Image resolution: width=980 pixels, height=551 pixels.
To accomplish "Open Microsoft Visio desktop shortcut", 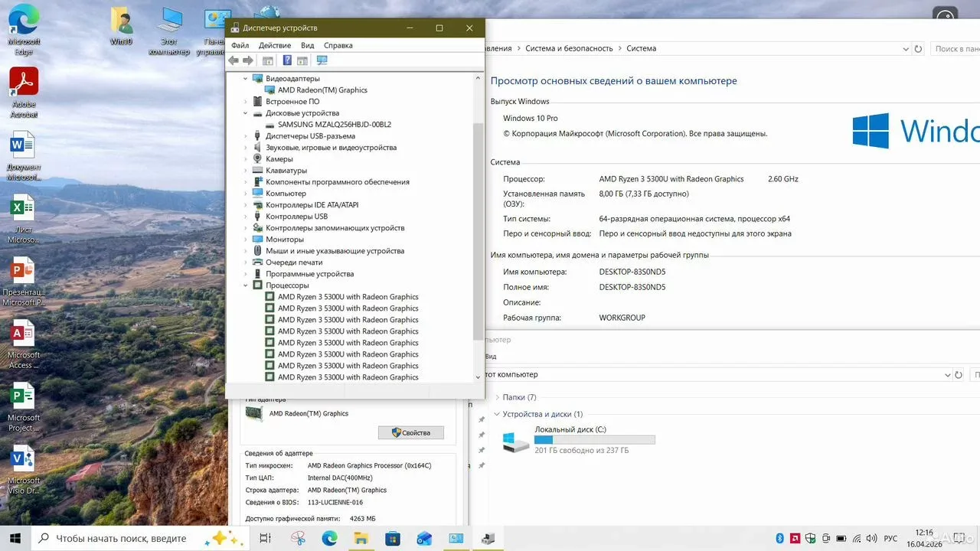I will click(x=24, y=470).
